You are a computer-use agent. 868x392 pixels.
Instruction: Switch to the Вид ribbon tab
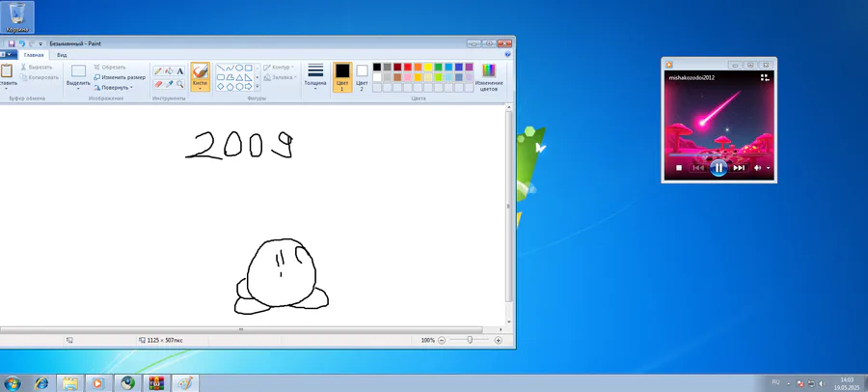pos(62,55)
